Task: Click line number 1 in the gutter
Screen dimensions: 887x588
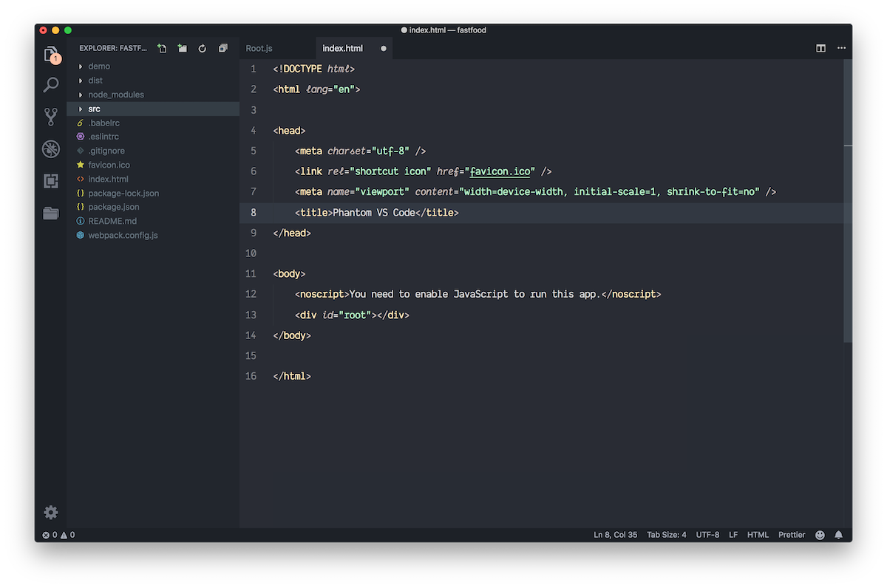Action: point(254,69)
